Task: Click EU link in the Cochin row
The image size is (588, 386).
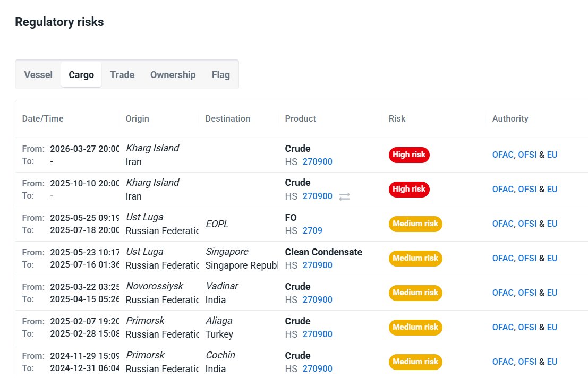Action: (x=552, y=361)
